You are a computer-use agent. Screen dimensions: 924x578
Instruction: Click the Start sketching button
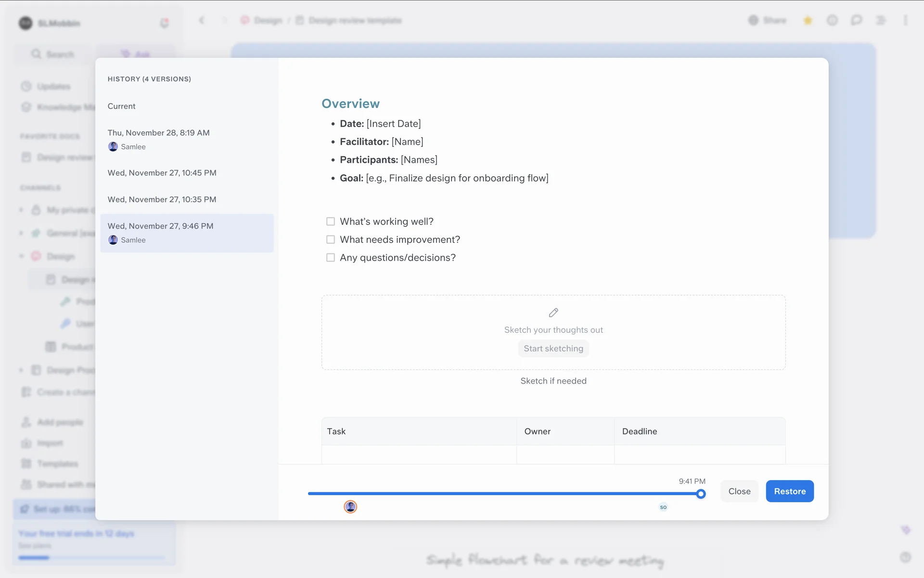pyautogui.click(x=553, y=349)
